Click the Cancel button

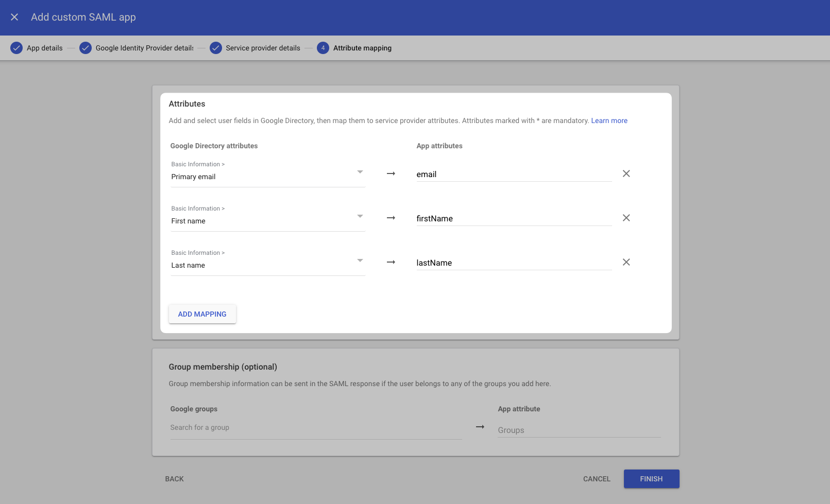[597, 479]
